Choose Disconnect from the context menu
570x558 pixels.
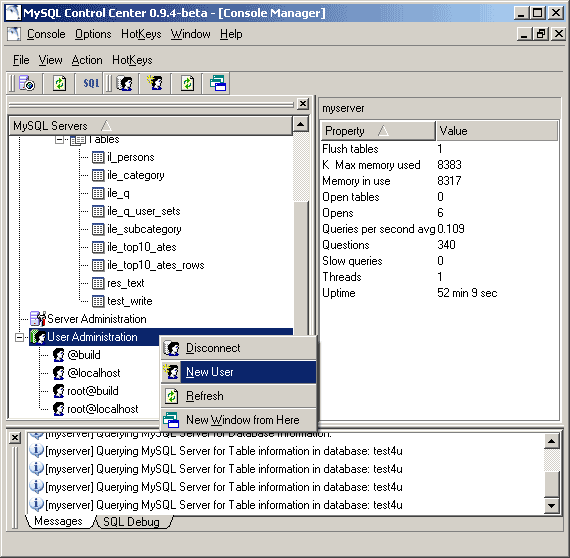[238, 348]
